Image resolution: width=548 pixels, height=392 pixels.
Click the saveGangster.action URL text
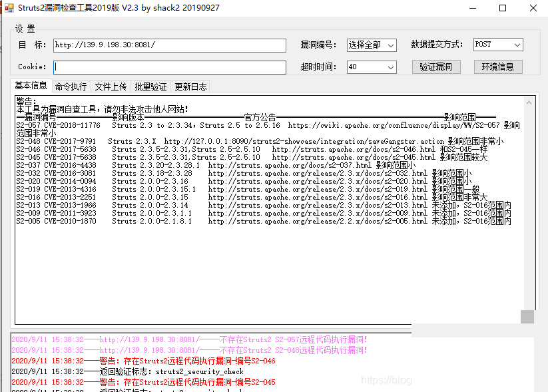[304, 142]
